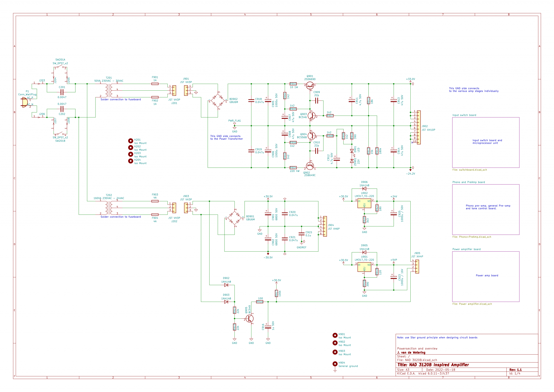Viewport: 554px width, 392px height.
Task: Select mounting hole H204 symbol
Action: [x=131, y=161]
